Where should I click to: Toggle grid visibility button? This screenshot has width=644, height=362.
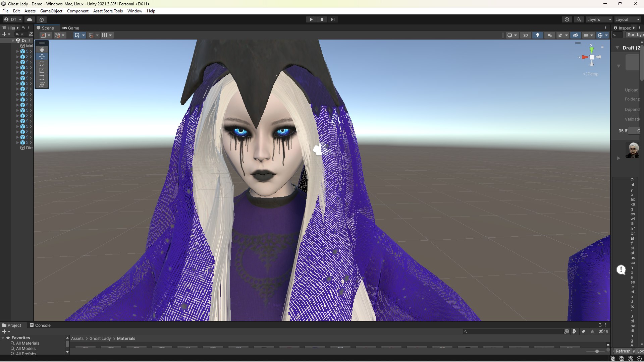77,35
